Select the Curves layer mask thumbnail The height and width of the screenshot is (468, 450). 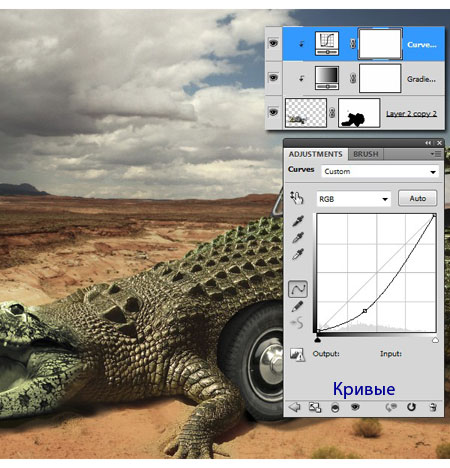tap(380, 44)
